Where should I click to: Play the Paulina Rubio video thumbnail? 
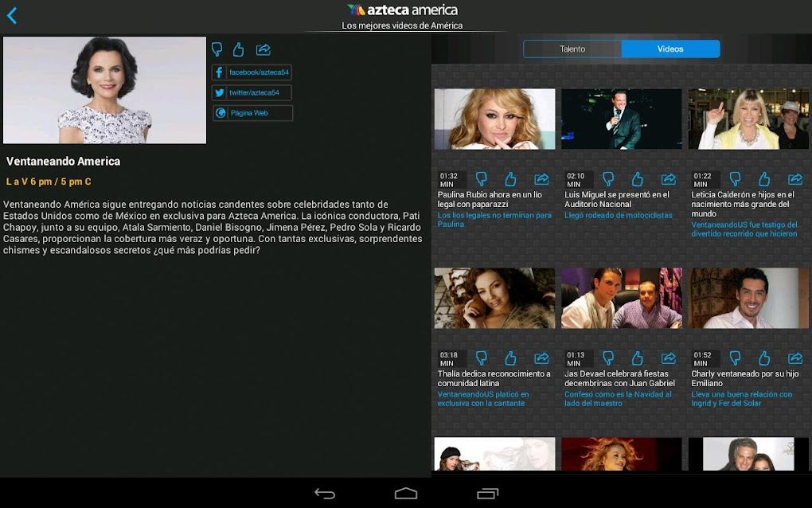click(x=494, y=119)
